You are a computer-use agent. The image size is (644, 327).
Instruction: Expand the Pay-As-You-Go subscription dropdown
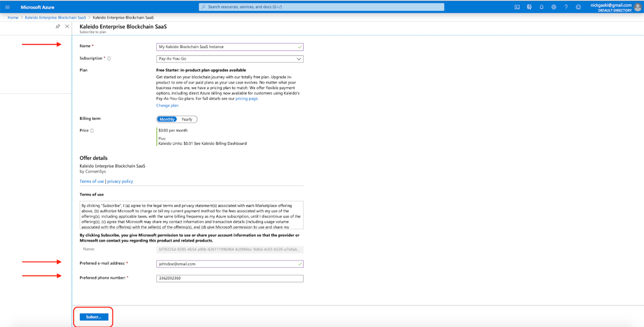tap(230, 59)
